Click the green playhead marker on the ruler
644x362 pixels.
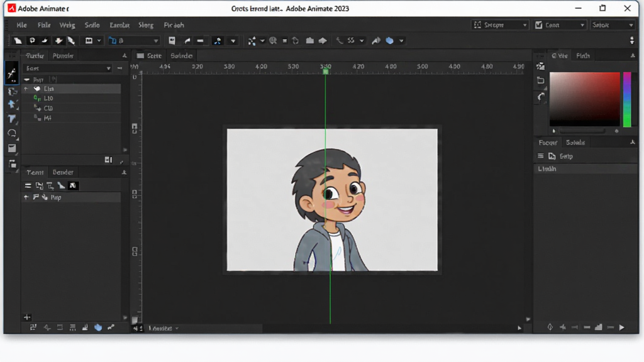326,72
